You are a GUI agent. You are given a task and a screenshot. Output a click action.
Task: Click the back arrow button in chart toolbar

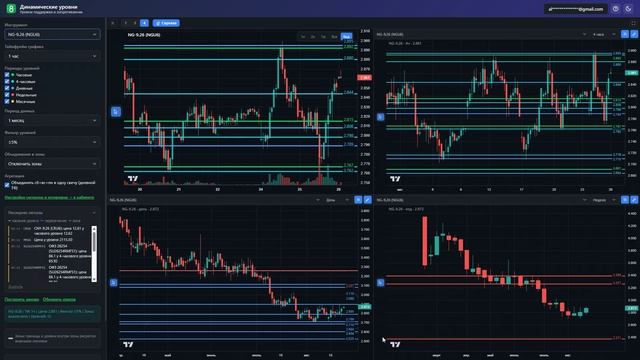pyautogui.click(x=113, y=23)
